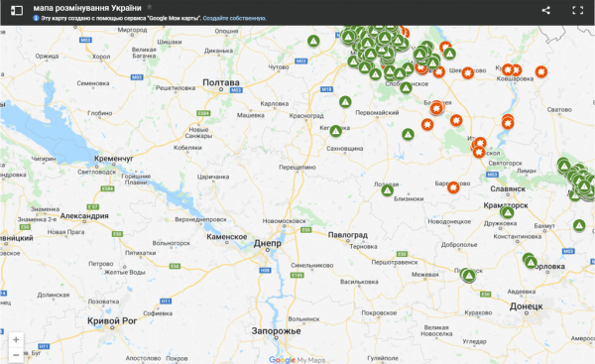Star the map "мапа розмінування України"
595x364 pixels.
[x=150, y=7]
